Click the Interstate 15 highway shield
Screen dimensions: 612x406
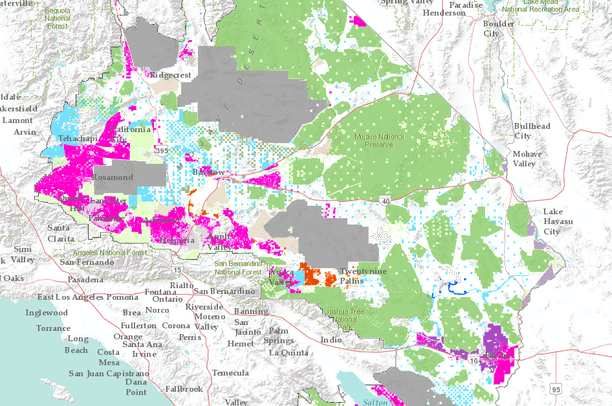pos(178,269)
